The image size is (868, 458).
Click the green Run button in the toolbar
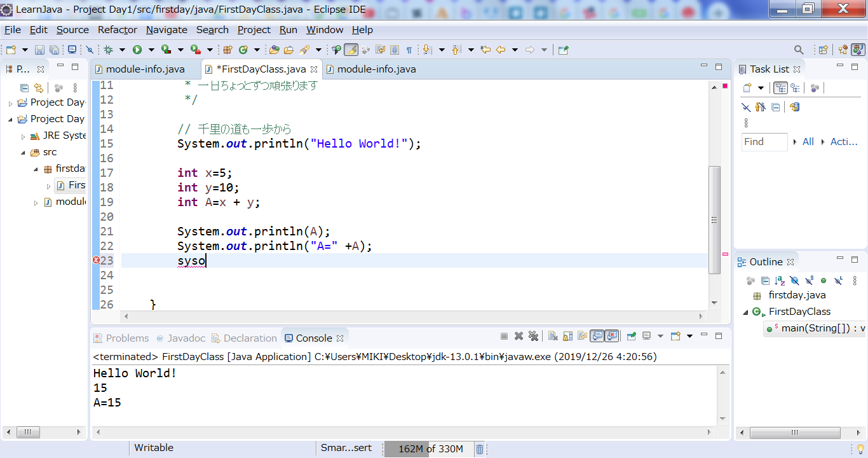(137, 50)
